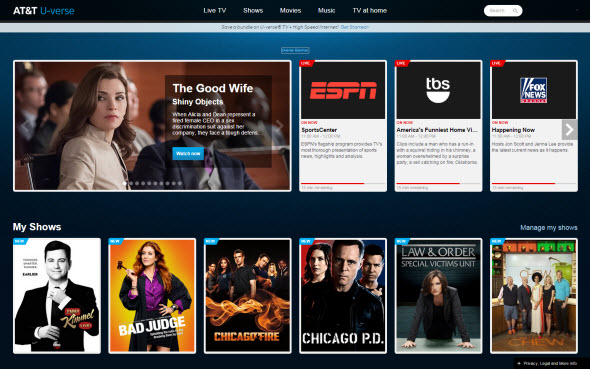This screenshot has width=590, height=369.
Task: Show previous slide in The Good Wife carousel
Action: coord(25,126)
